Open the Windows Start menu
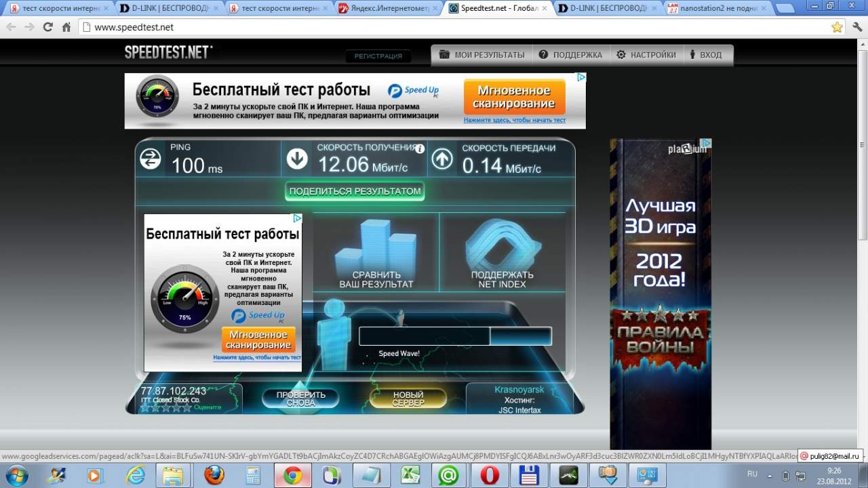This screenshot has width=868, height=488. click(16, 475)
